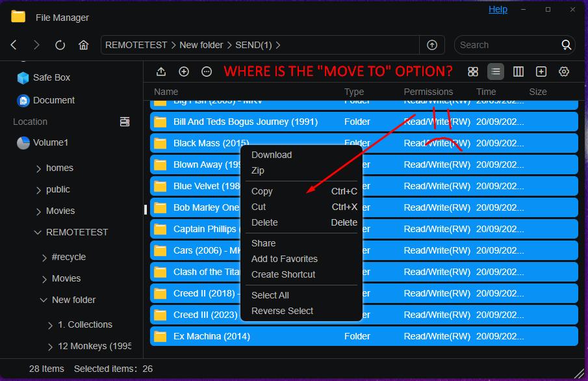Click Select All menu entry
The height and width of the screenshot is (381, 588).
pyautogui.click(x=301, y=295)
